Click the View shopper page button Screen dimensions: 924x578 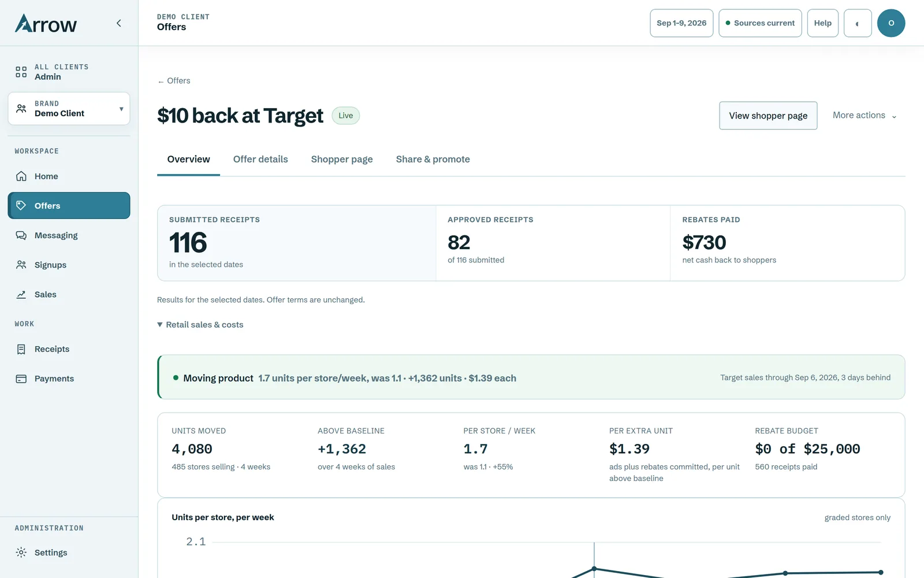click(768, 116)
